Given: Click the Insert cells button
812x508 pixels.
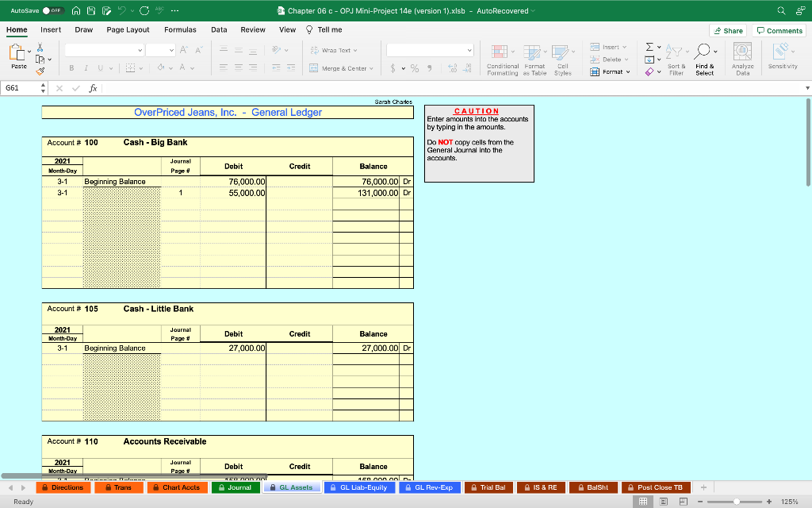Looking at the screenshot, I should (608, 47).
